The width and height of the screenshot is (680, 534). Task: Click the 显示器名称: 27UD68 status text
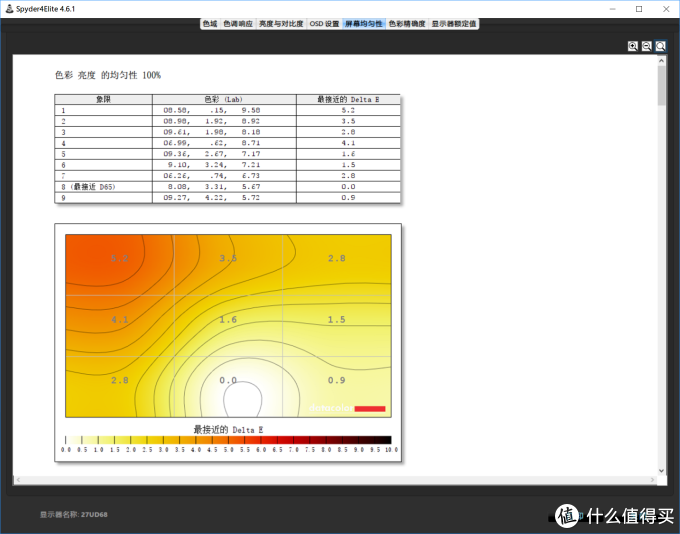pyautogui.click(x=74, y=514)
